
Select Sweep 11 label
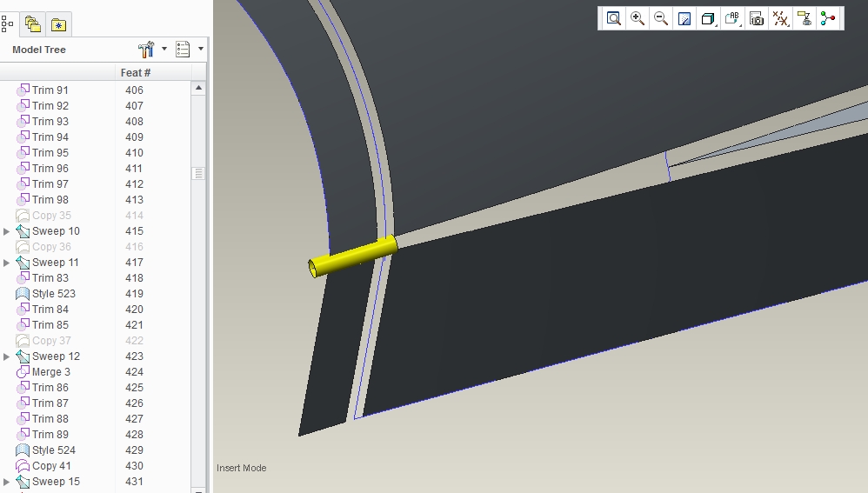coord(56,263)
